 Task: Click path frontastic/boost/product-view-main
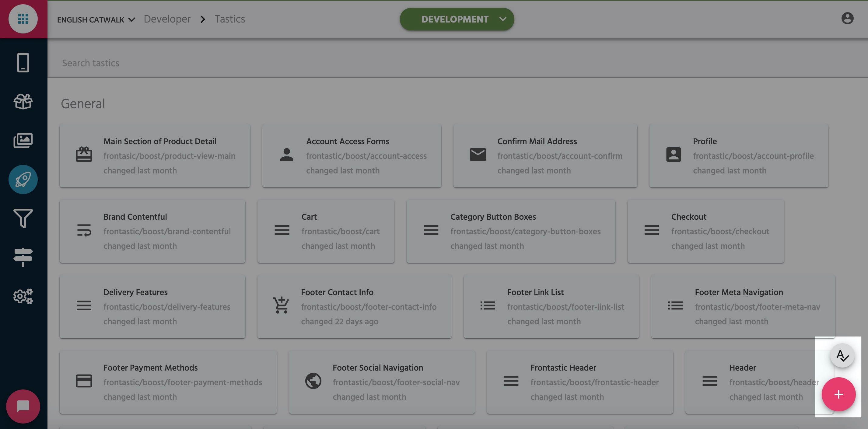(x=169, y=156)
